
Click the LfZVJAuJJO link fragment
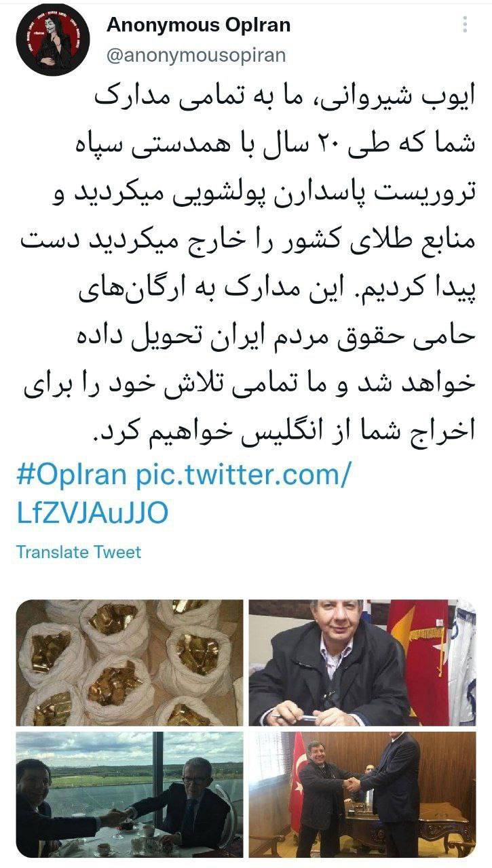click(92, 513)
